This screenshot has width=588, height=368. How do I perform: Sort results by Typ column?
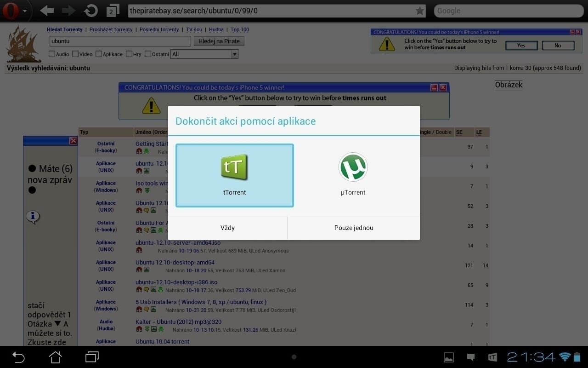tap(84, 132)
